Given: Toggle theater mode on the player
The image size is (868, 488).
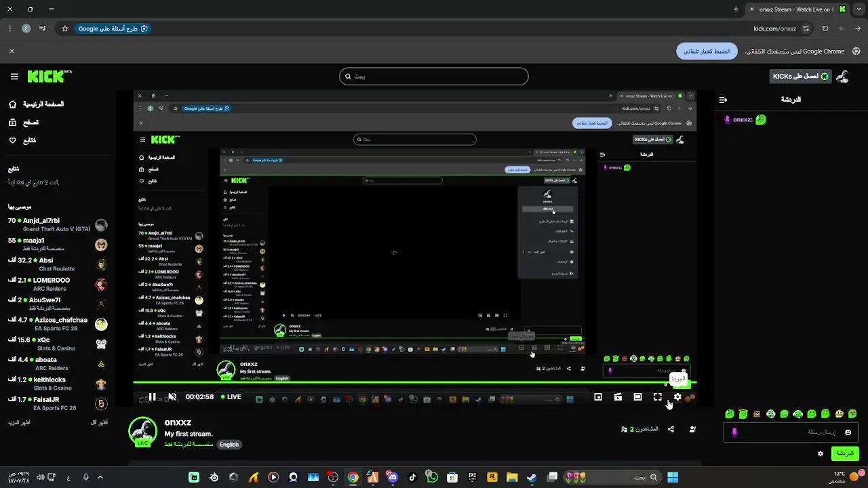Looking at the screenshot, I should [637, 397].
